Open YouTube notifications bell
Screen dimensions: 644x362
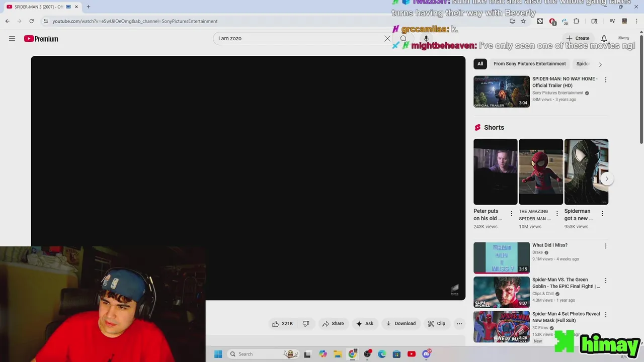[604, 38]
